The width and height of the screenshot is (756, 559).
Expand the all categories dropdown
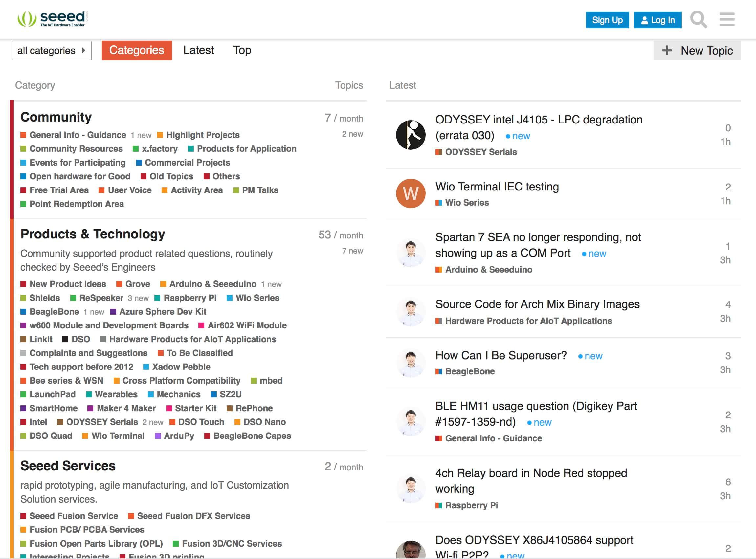pyautogui.click(x=52, y=51)
